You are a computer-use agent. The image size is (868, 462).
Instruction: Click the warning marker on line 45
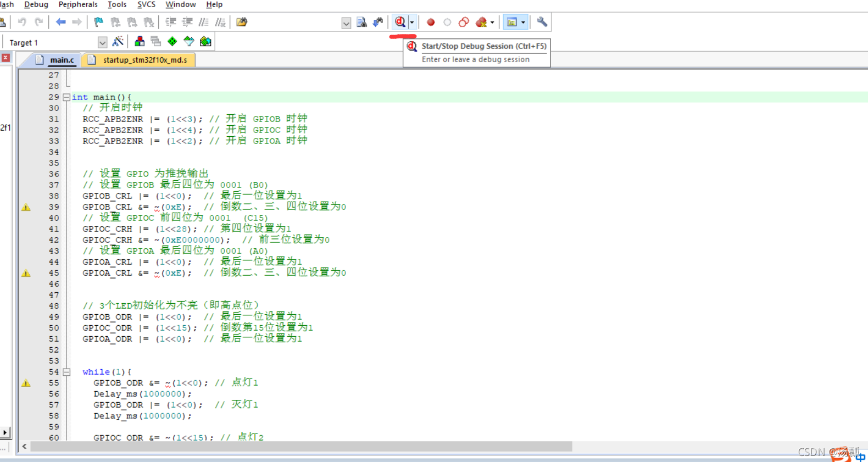click(26, 273)
